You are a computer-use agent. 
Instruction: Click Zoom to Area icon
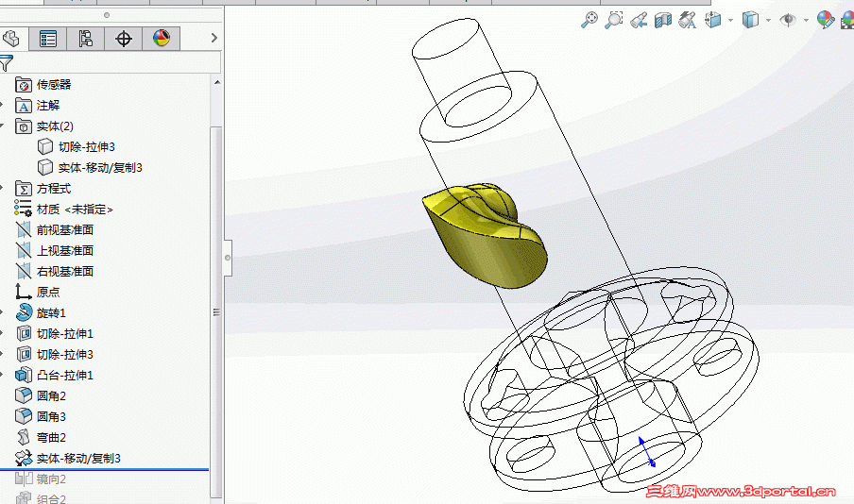click(x=614, y=20)
